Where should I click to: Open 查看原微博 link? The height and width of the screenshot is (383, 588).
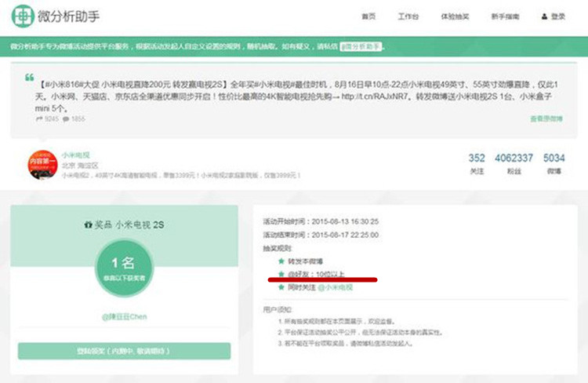(546, 119)
